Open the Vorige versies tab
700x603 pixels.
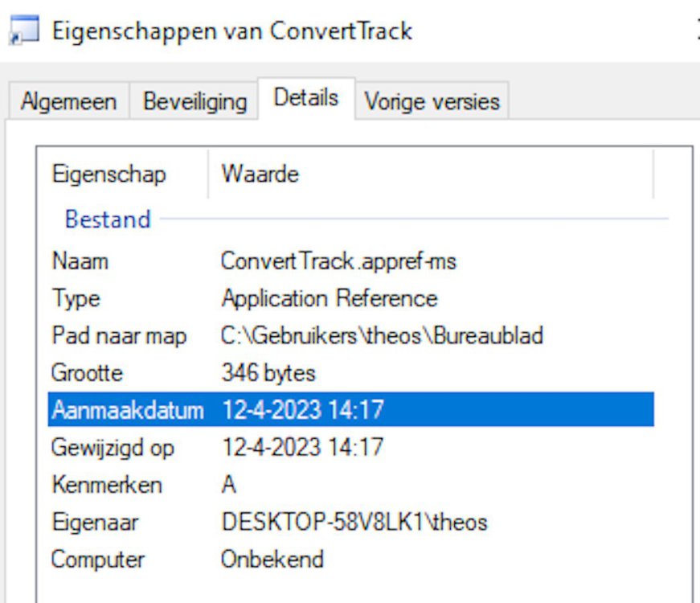click(432, 102)
